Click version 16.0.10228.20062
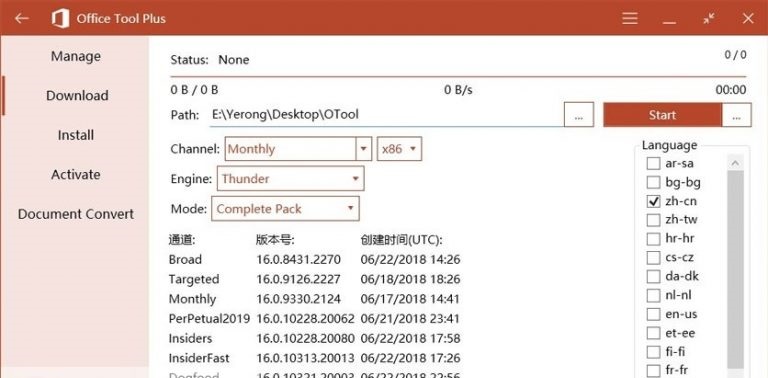768x378 pixels. (305, 319)
